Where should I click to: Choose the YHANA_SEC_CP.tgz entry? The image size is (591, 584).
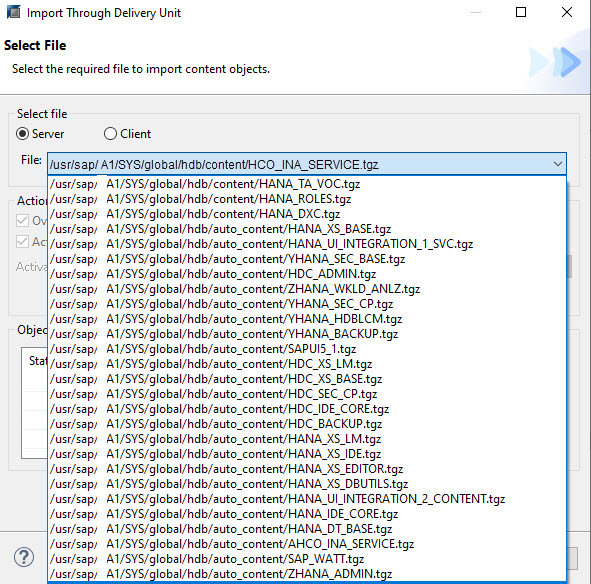[x=307, y=304]
